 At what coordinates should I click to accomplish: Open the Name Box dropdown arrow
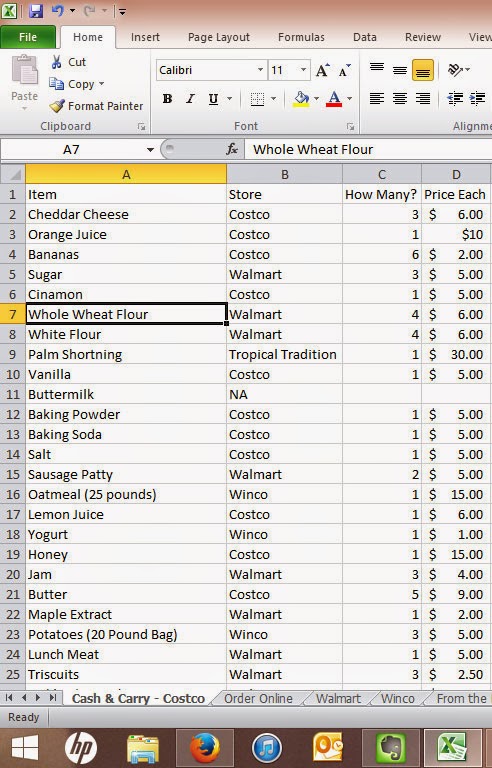pos(150,150)
